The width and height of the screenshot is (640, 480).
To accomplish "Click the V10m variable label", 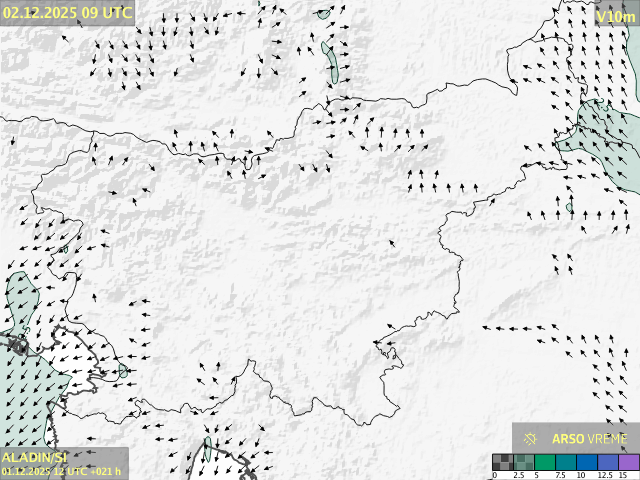I will coord(613,16).
